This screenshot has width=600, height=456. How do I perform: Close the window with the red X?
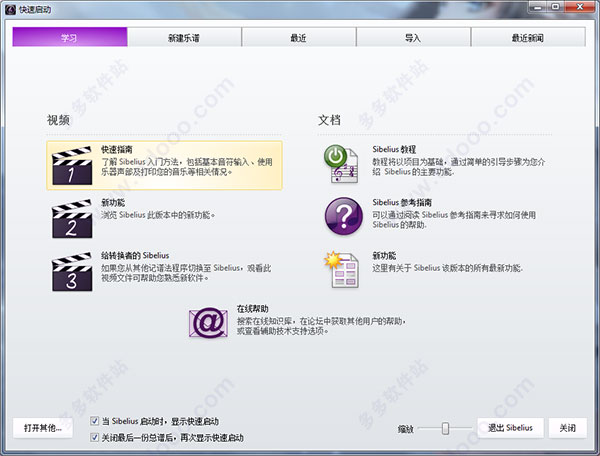point(580,7)
